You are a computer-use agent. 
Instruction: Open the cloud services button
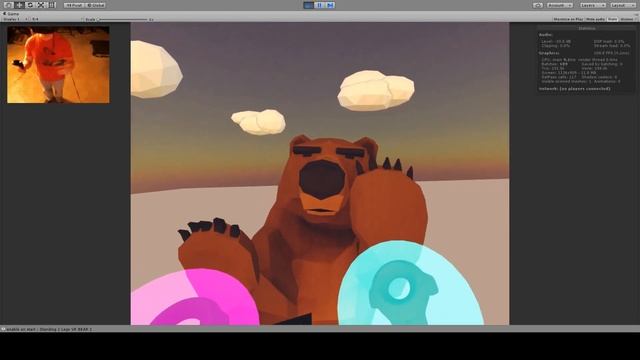(x=538, y=5)
